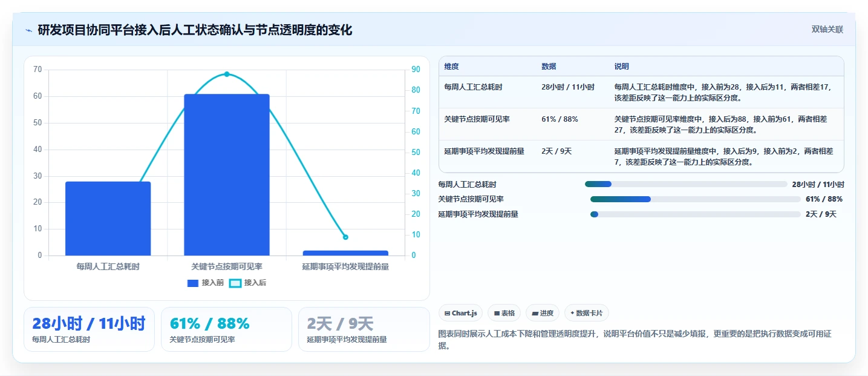The image size is (868, 376).
Task: Click table cell 28小时 / 11小时
Action: [568, 87]
